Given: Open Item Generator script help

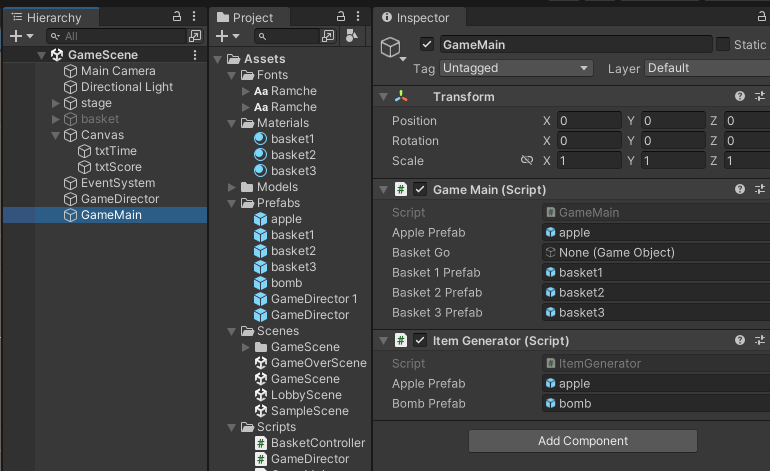Looking at the screenshot, I should [740, 340].
